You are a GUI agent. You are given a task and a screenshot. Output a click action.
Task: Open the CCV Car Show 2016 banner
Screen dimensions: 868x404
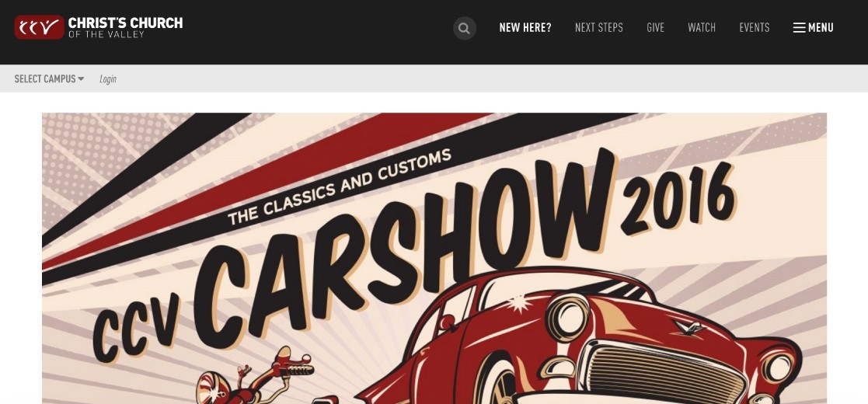[x=434, y=258]
